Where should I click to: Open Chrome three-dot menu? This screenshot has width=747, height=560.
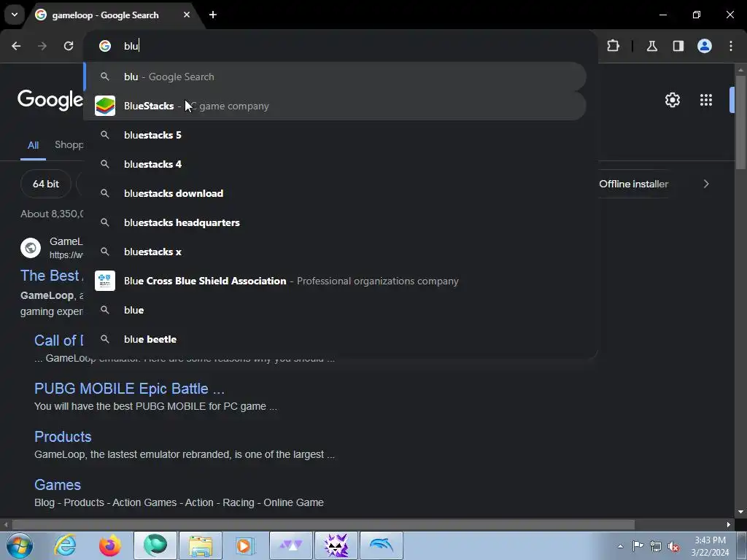tap(731, 46)
